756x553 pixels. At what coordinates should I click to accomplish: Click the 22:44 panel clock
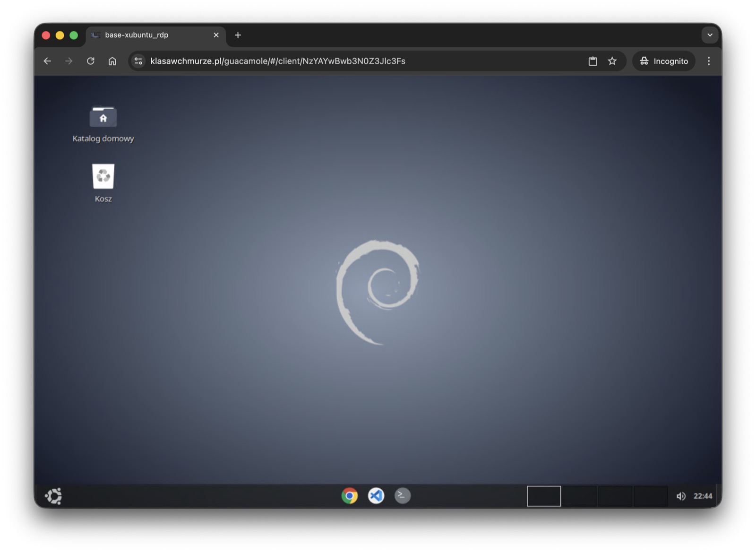tap(703, 496)
